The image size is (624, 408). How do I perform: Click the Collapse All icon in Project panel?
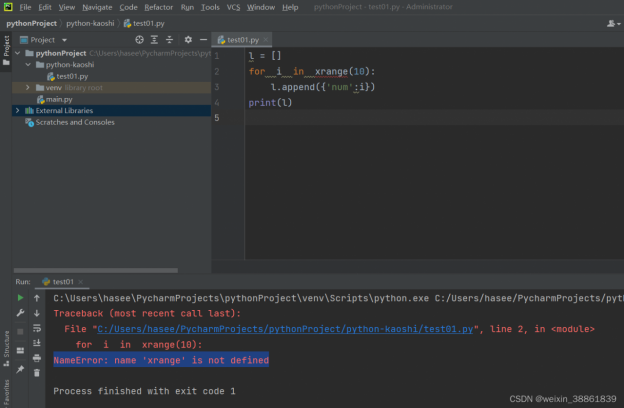(x=170, y=40)
